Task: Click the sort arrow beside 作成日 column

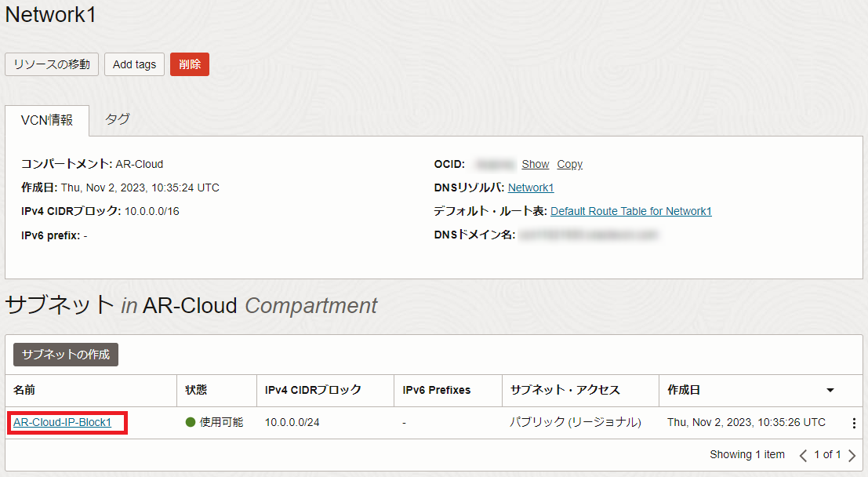Action: pyautogui.click(x=830, y=390)
